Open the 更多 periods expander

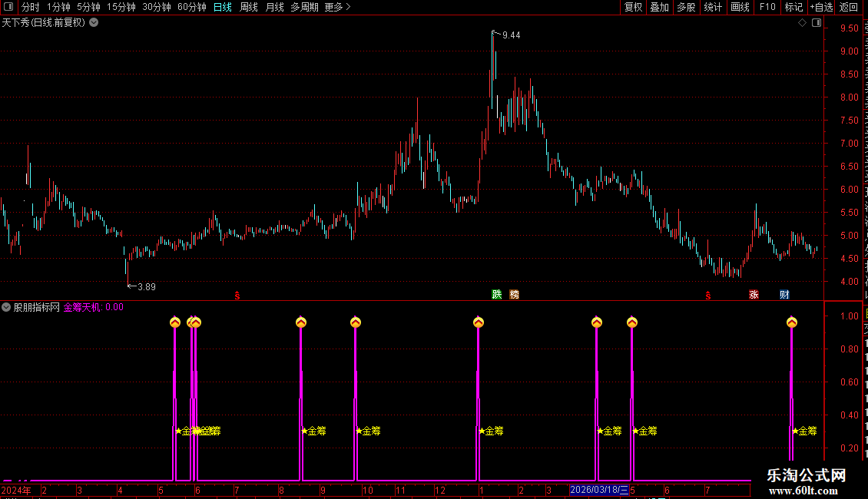(x=337, y=7)
